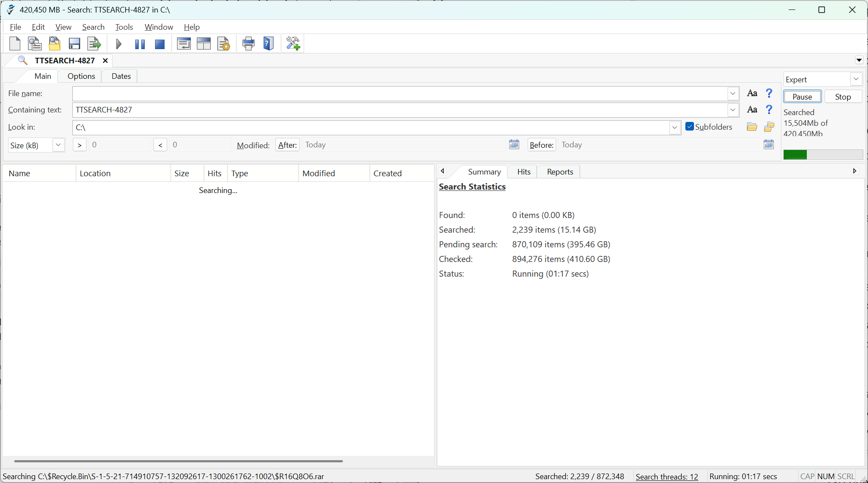Viewport: 868px width, 483px height.
Task: Switch to the Hits results tab
Action: tap(524, 172)
